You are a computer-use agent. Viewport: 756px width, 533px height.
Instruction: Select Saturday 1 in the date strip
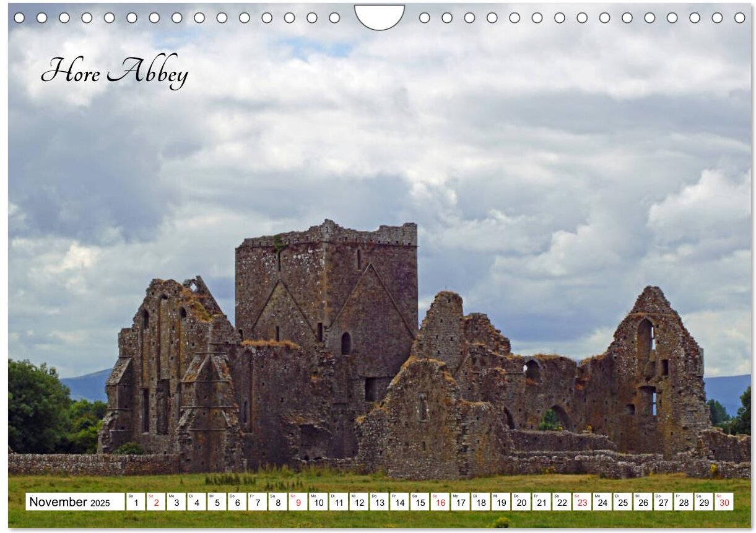point(136,501)
